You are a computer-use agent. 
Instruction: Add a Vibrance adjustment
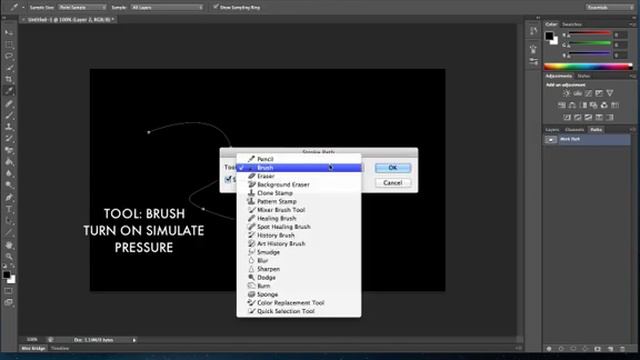point(609,93)
